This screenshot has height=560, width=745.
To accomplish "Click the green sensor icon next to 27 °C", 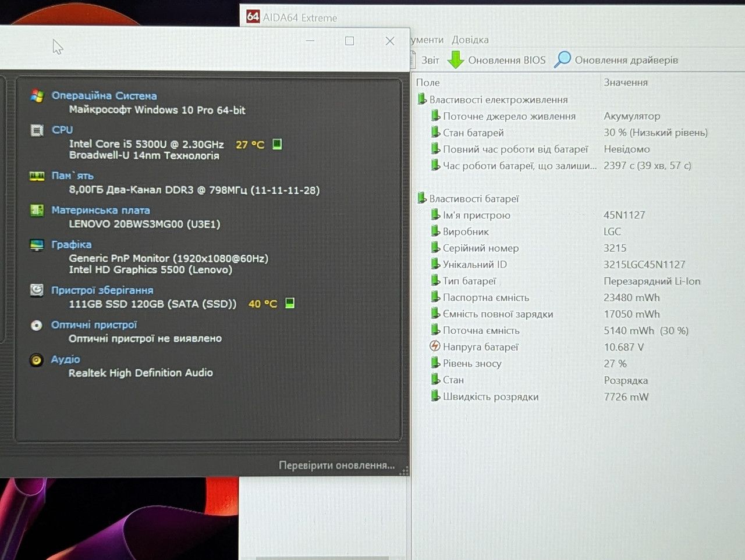I will (277, 144).
